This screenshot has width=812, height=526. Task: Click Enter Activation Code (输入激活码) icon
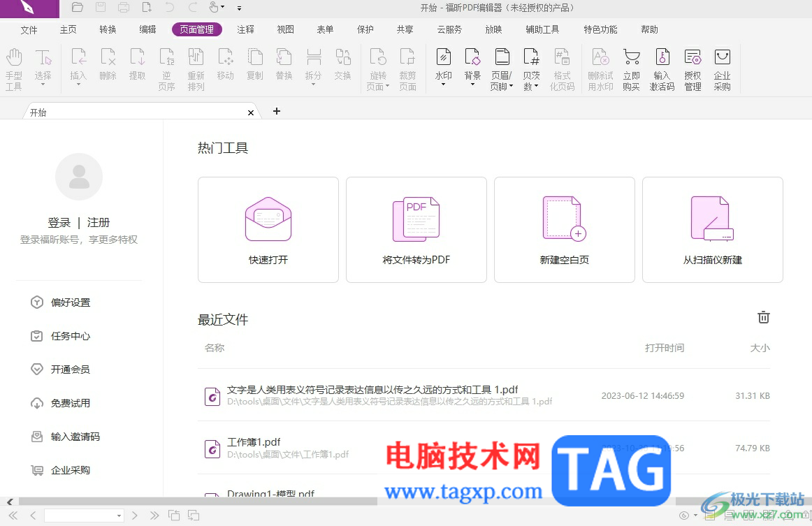(662, 69)
